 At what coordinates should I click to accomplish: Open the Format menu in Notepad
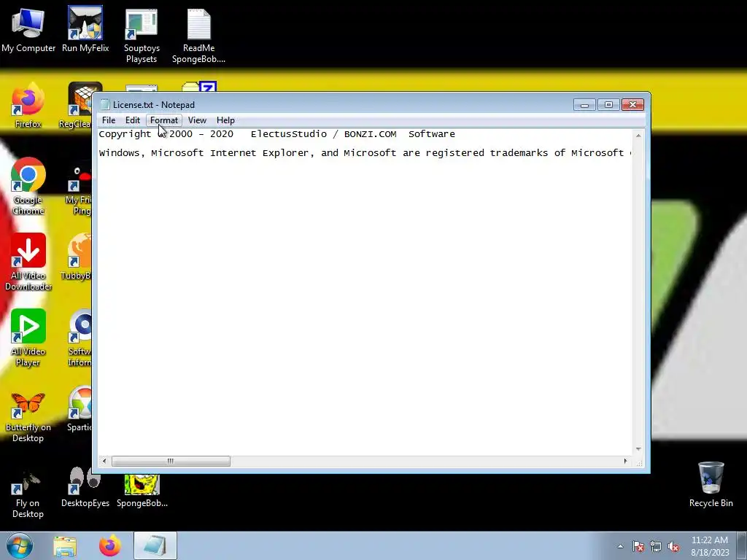point(164,120)
